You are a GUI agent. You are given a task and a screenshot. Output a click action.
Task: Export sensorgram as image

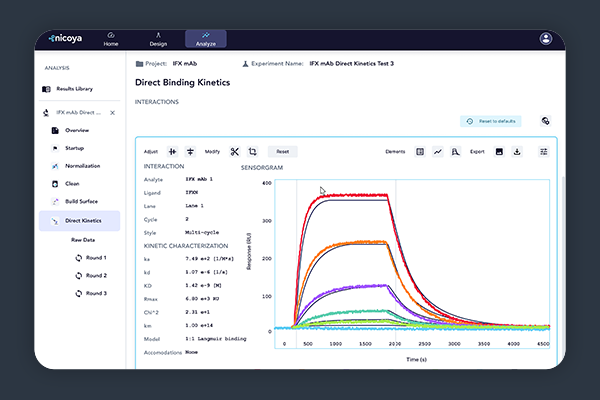pos(498,152)
